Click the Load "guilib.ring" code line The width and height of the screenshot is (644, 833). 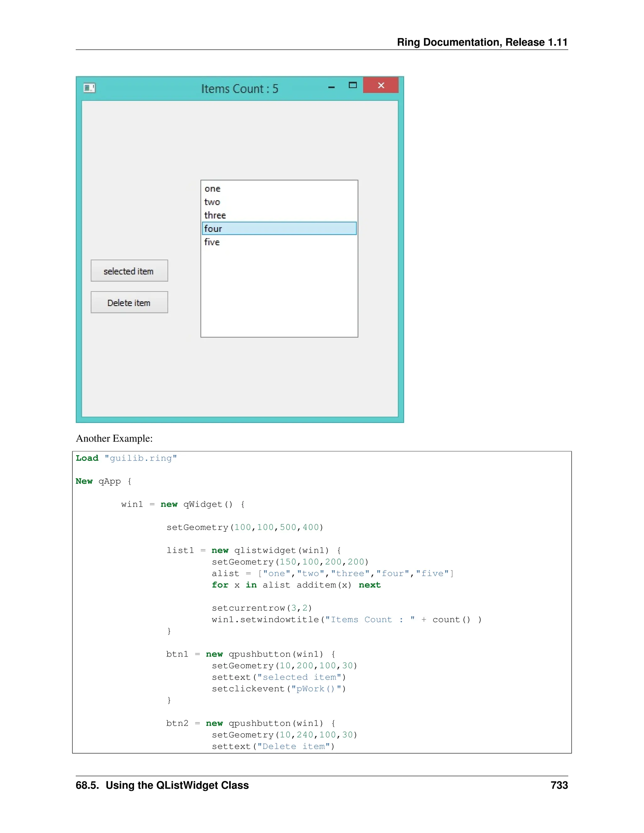point(126,458)
